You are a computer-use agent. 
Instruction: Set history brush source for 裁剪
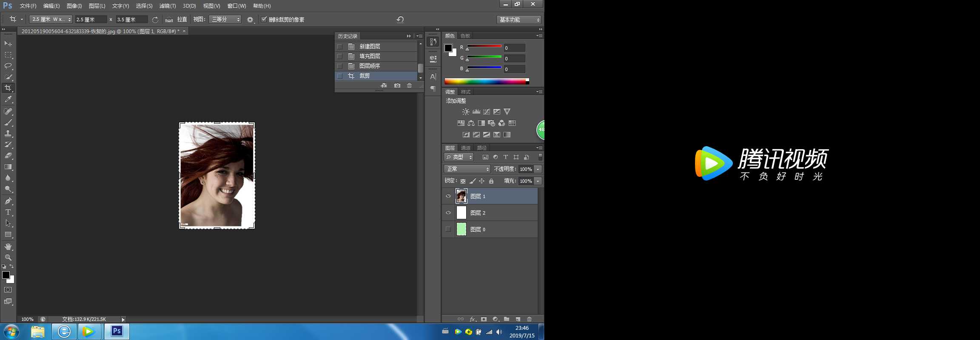(x=339, y=76)
